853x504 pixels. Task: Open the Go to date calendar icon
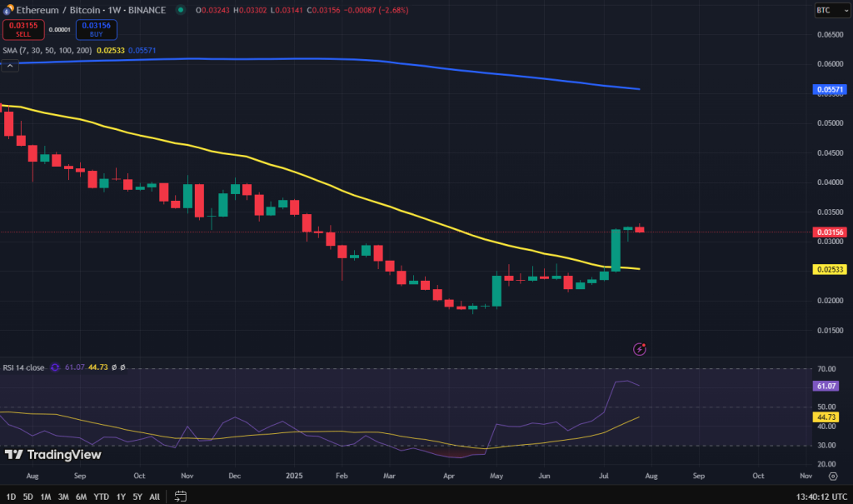[180, 495]
